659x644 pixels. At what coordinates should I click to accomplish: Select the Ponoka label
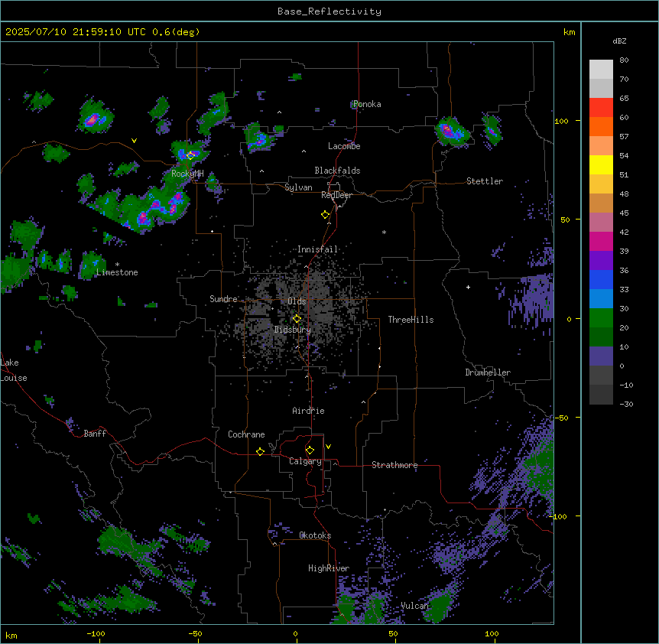(367, 104)
